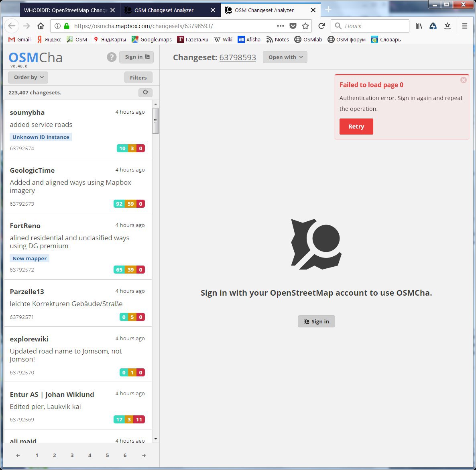Go to the previous changeset page arrow
The height and width of the screenshot is (470, 476).
click(18, 456)
